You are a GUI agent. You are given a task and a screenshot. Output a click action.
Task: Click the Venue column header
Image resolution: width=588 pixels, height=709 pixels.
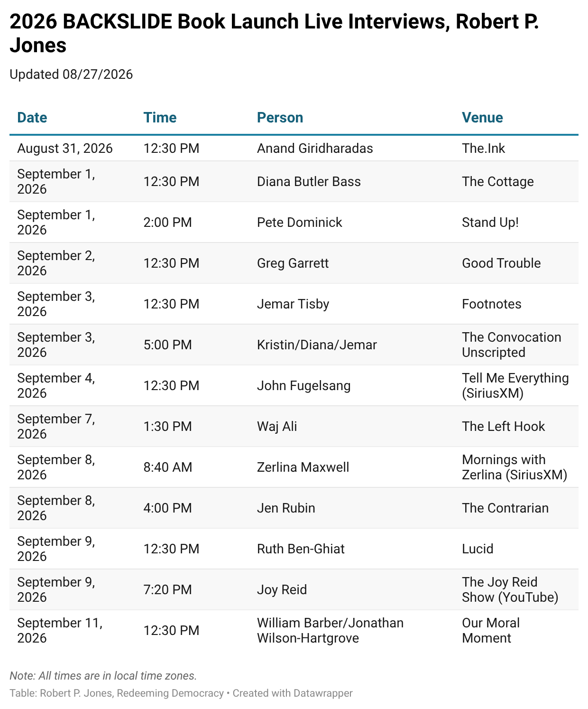(x=482, y=118)
